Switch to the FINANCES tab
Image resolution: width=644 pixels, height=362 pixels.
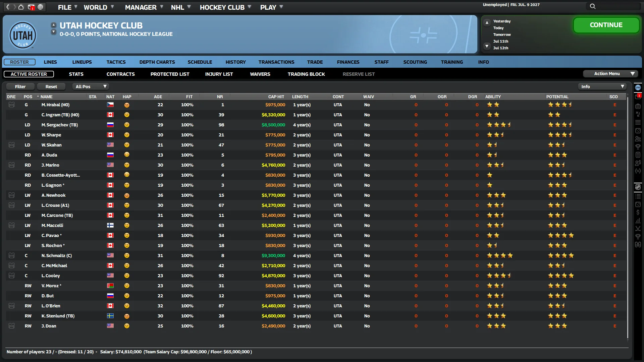348,62
